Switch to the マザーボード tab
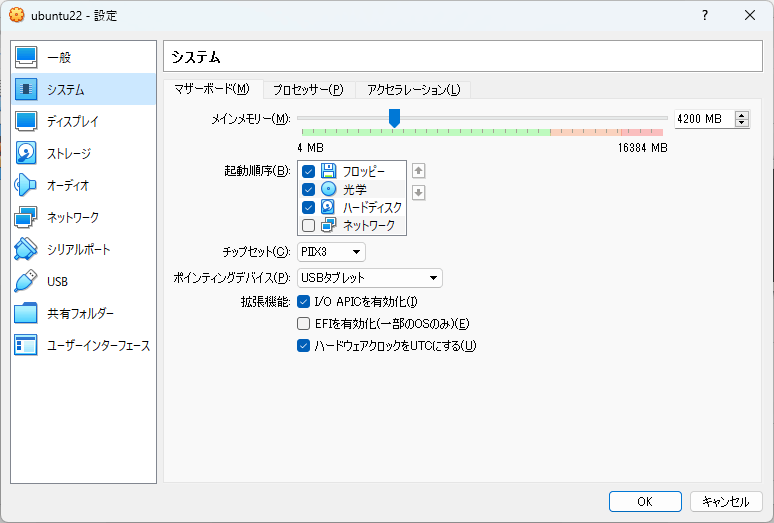This screenshot has width=774, height=523. coord(212,89)
